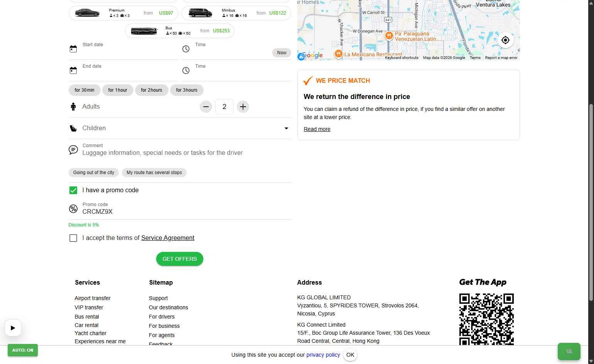Expand the Children dropdown
This screenshot has height=364, width=594.
286,128
